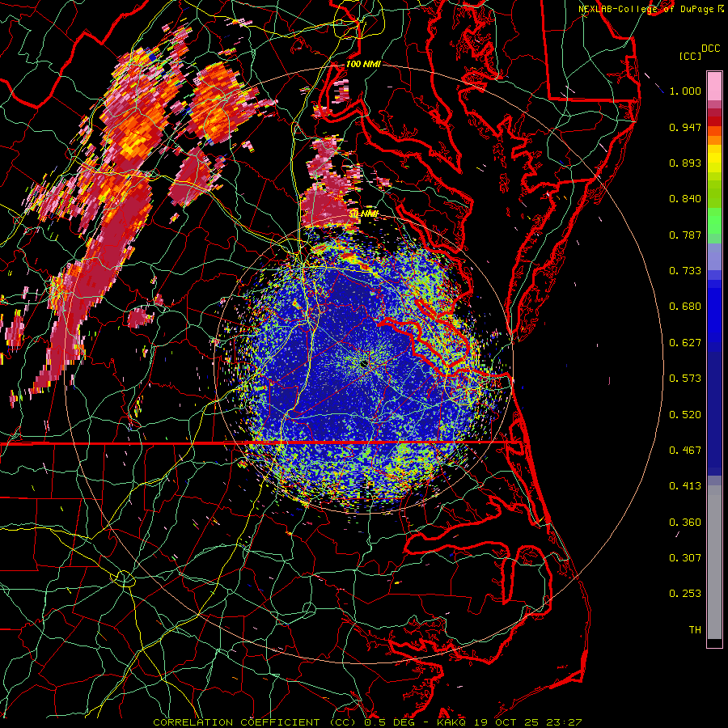Image resolution: width=728 pixels, height=728 pixels.
Task: Select the 0.520 scale value
Action: [685, 415]
